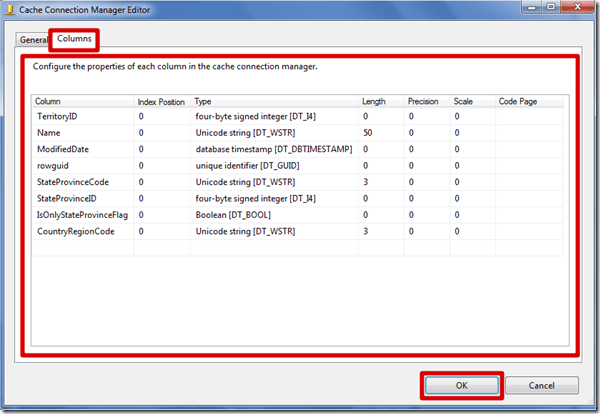600x414 pixels.
Task: Click the Index Position column header
Action: [161, 102]
